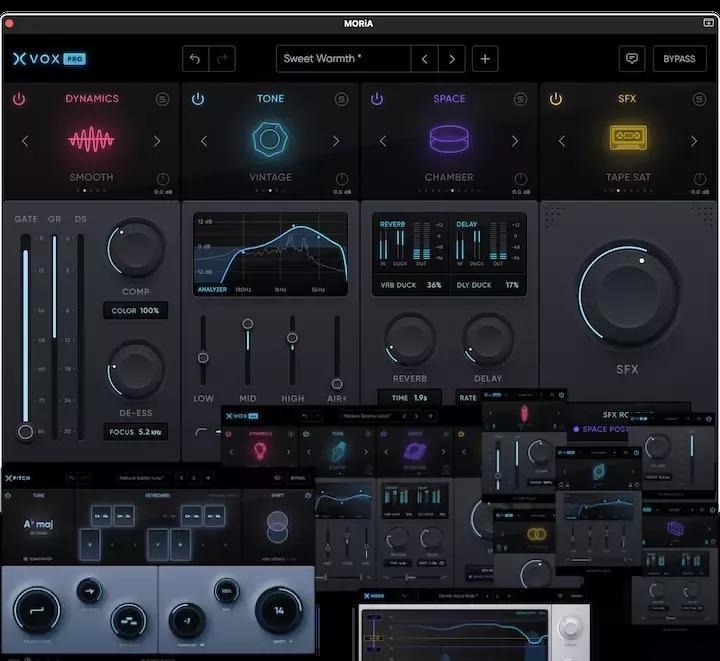Viewport: 720px width, 661px height.
Task: Go to next preset
Action: 452,59
